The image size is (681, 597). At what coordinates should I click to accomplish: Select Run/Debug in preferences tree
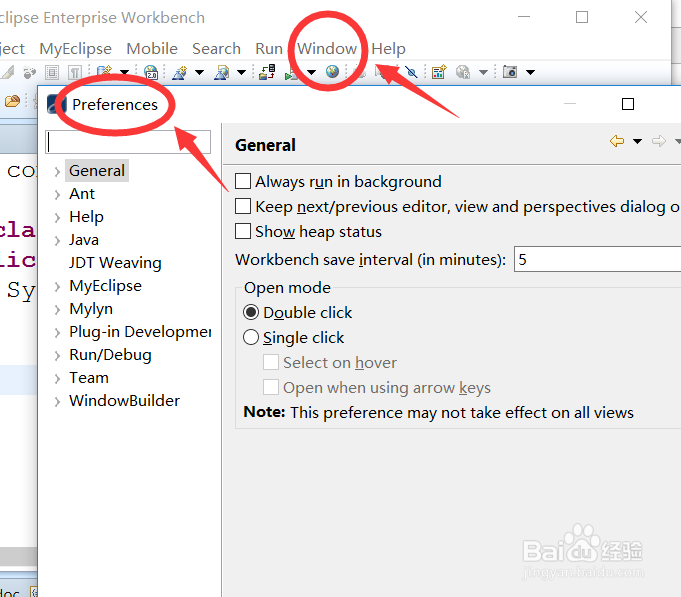click(x=110, y=355)
